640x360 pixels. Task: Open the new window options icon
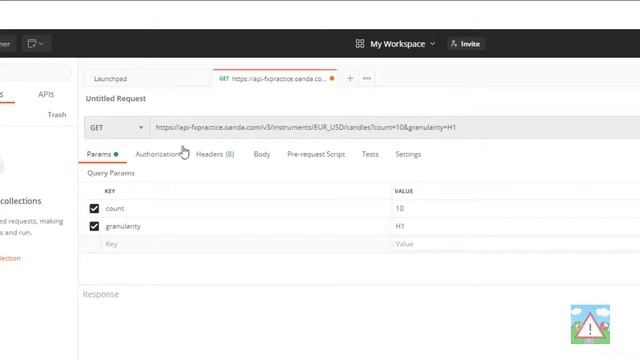click(36, 44)
